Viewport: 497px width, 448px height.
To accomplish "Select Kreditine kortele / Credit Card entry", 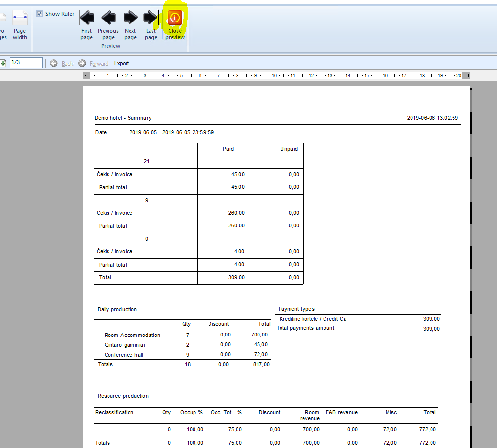I will coord(313,319).
